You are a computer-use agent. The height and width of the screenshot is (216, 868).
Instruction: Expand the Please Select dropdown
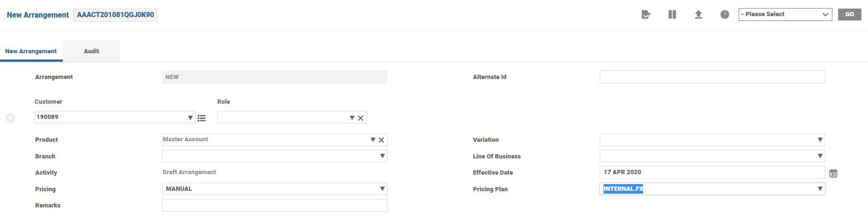pyautogui.click(x=785, y=15)
